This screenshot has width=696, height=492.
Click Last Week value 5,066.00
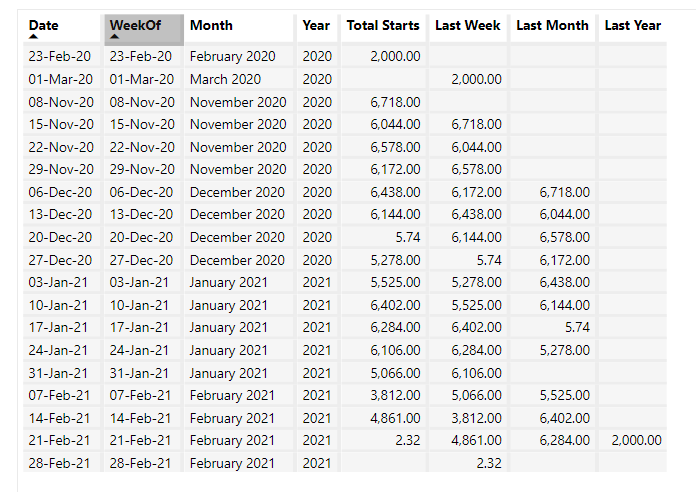(x=477, y=395)
